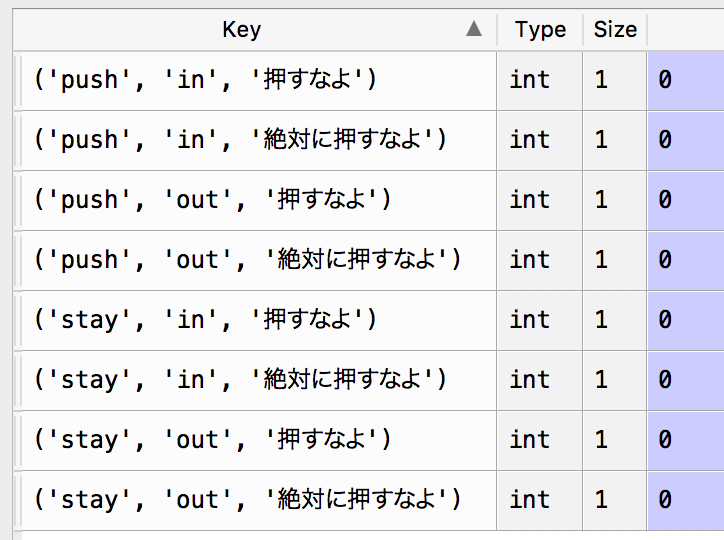724x540 pixels.
Task: Select key ('push', 'out', '押すなよ')
Action: 212,200
